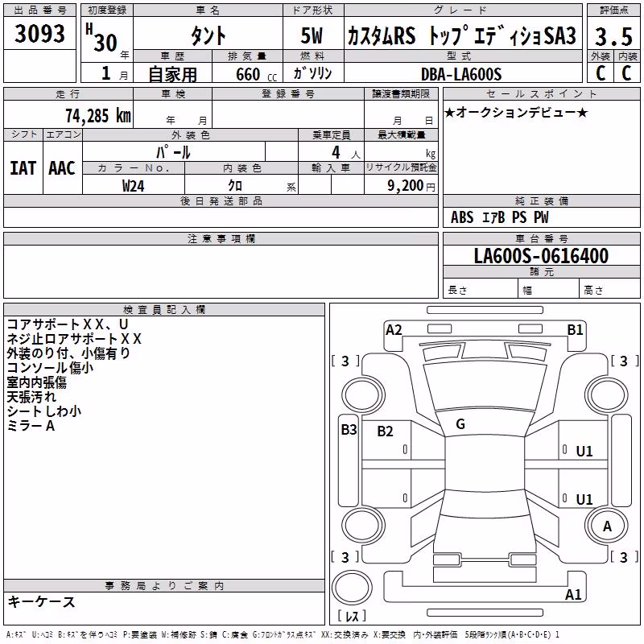Select the 注意事項欄 section header

221,238
